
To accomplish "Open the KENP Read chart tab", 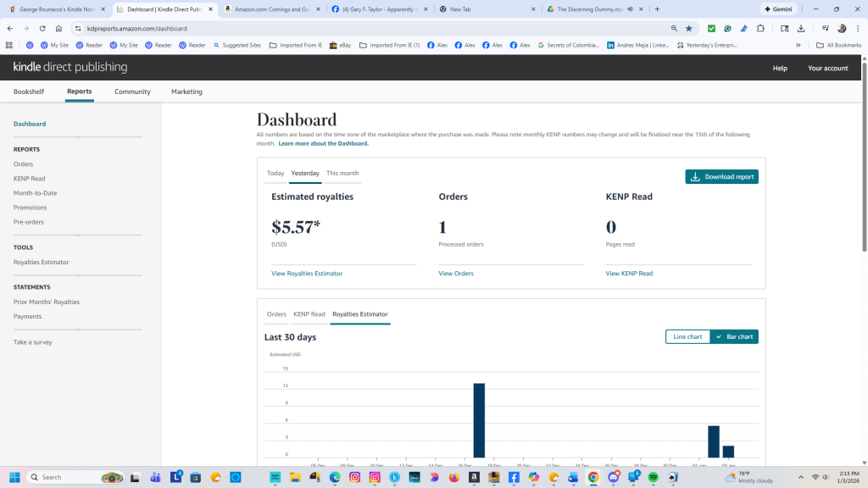I will pos(309,314).
